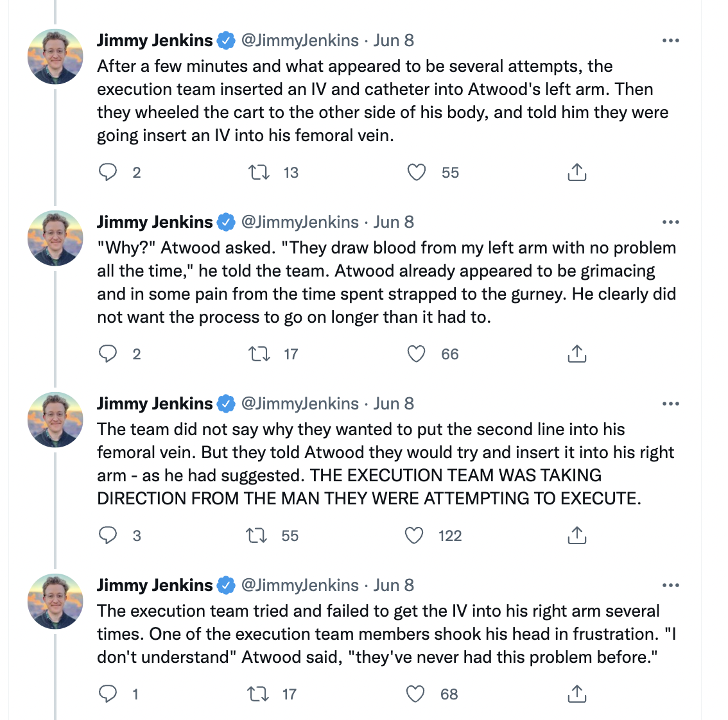Share the last tweet about frustration

(577, 694)
